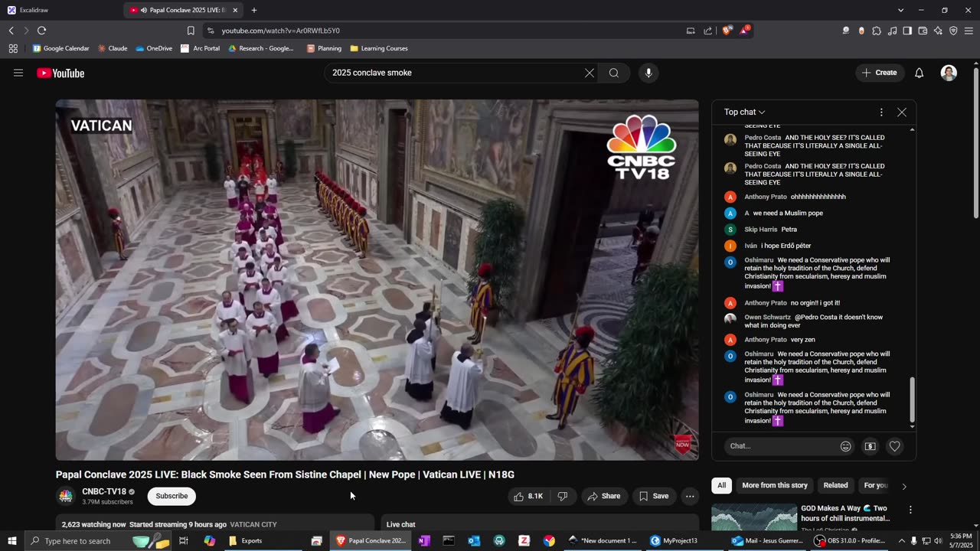Viewport: 980px width, 551px height.
Task: Click the CNBC-TV18 channel name
Action: pyautogui.click(x=104, y=491)
